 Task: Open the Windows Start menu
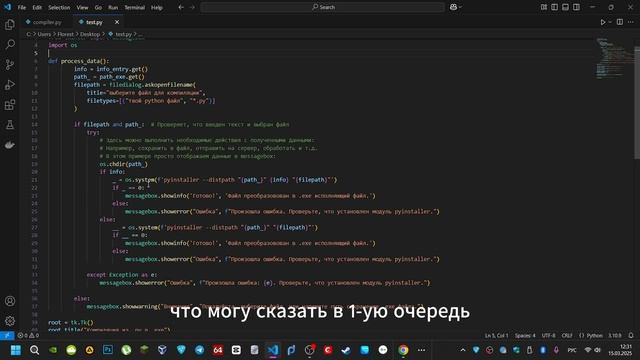click(16, 350)
